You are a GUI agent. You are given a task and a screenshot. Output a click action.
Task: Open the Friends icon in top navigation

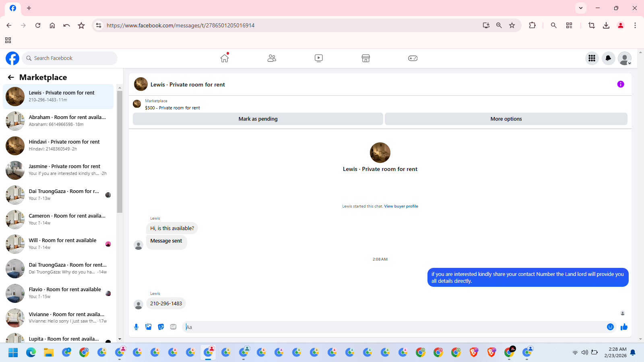272,58
